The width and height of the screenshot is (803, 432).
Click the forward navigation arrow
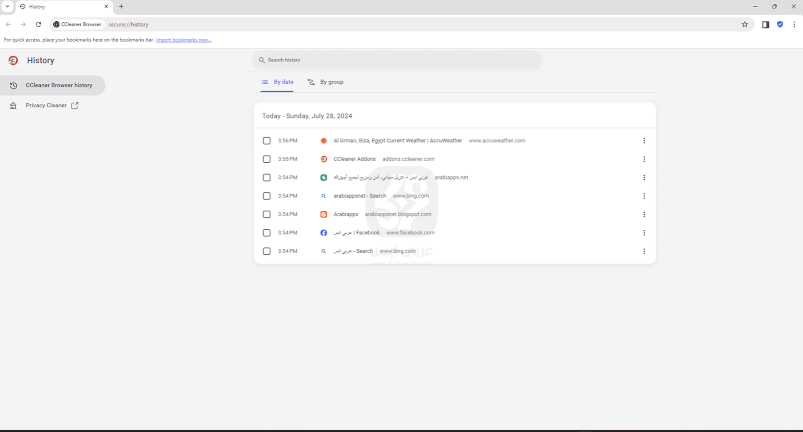point(23,24)
